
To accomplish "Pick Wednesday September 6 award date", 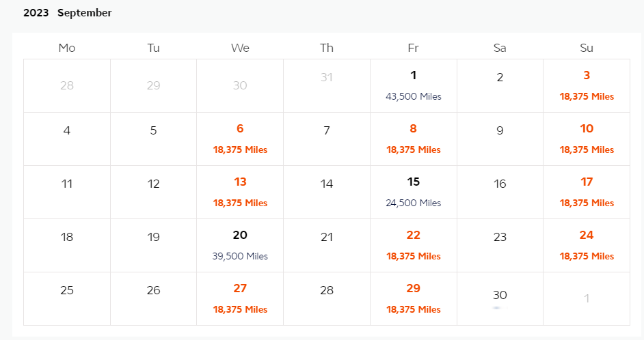I will [240, 139].
